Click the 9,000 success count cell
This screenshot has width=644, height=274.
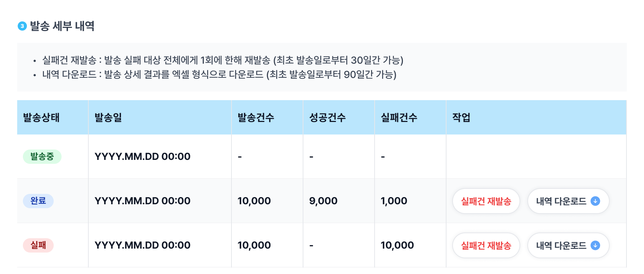click(323, 201)
